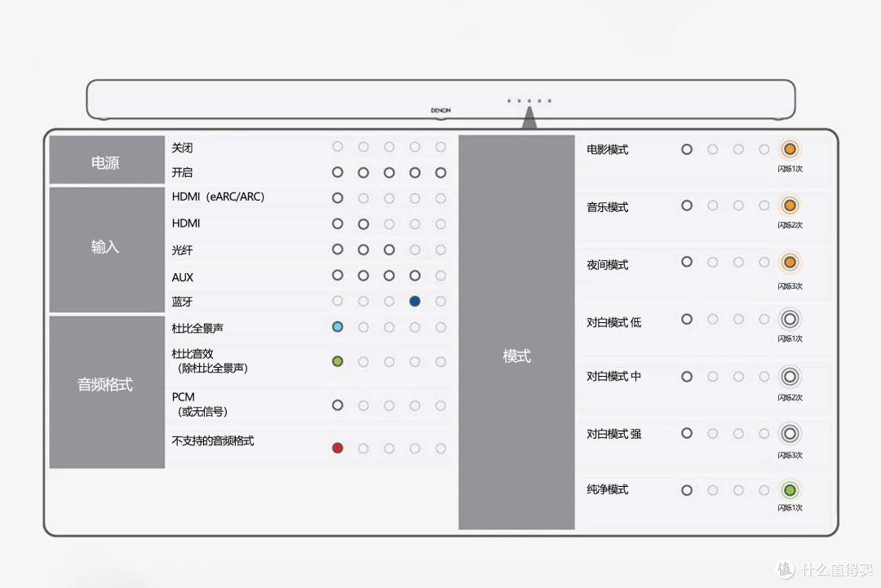The width and height of the screenshot is (881, 588).
Task: Click 闪烁1次 under the 对白模式 低 LED
Action: point(790,338)
